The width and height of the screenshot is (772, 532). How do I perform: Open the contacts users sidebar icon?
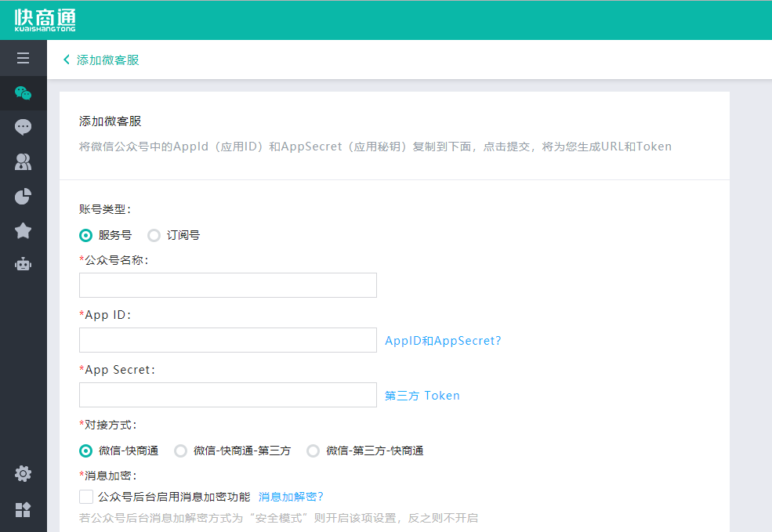pos(24,161)
